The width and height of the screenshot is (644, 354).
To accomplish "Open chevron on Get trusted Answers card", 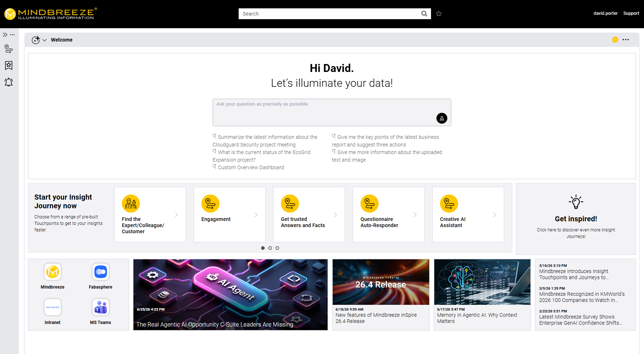I will [x=336, y=215].
